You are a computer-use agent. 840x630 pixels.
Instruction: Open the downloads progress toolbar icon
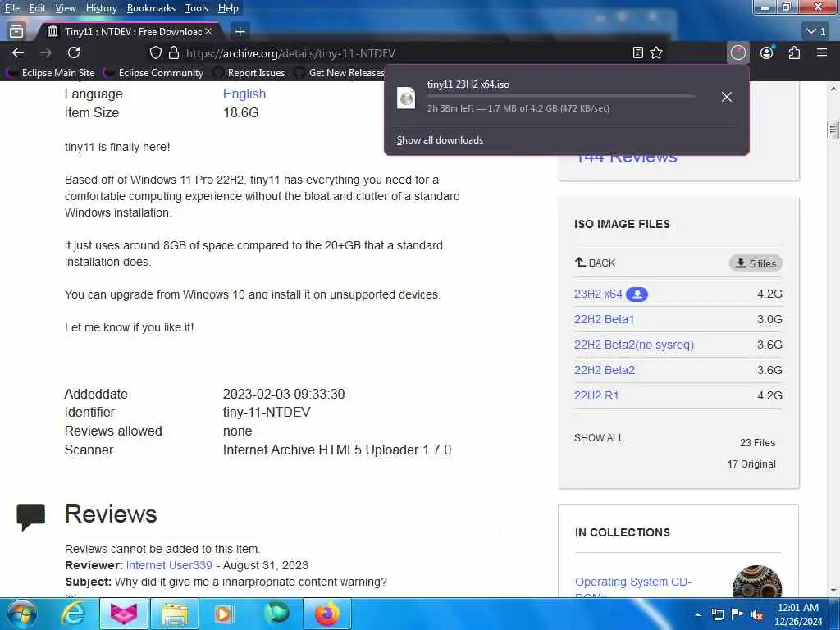(738, 52)
